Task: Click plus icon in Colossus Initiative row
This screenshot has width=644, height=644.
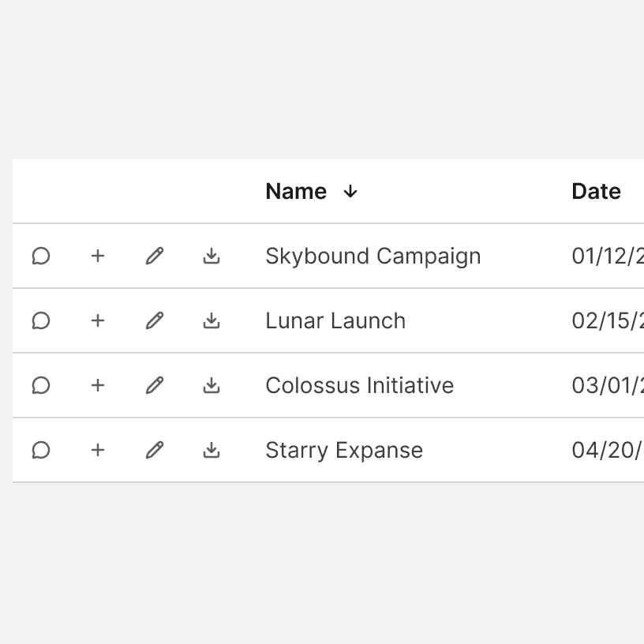Action: [98, 385]
